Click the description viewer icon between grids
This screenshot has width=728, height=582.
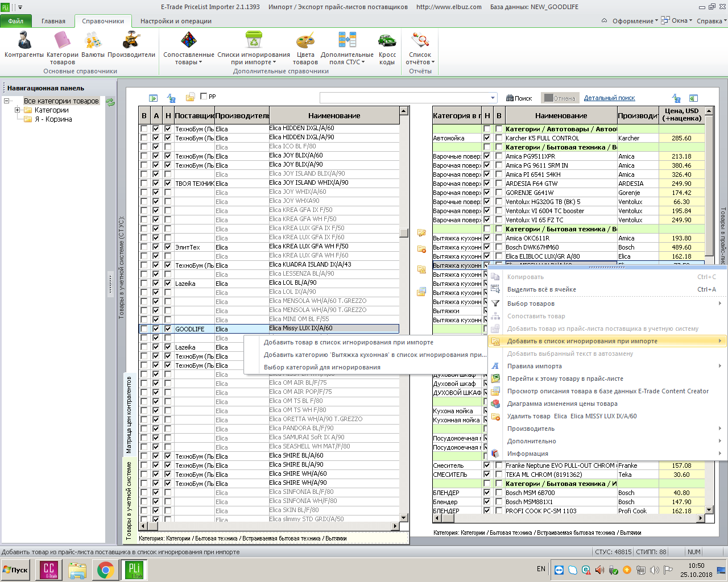click(421, 292)
